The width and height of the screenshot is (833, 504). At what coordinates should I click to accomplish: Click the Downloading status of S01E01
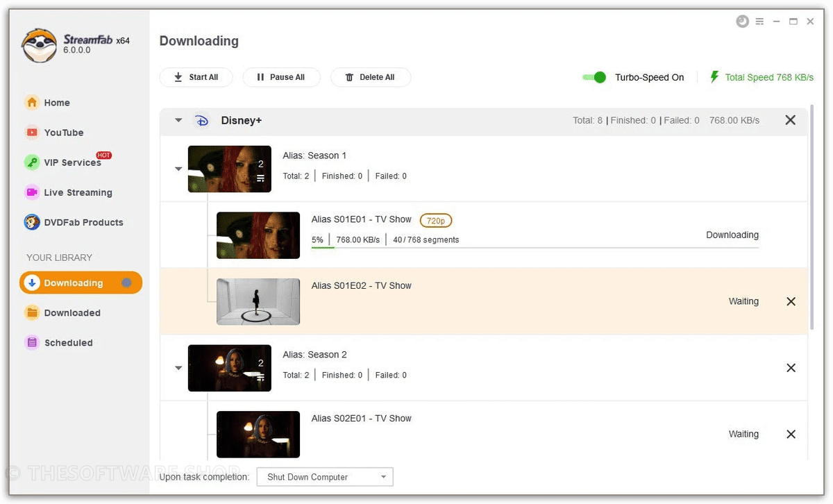pyautogui.click(x=732, y=235)
